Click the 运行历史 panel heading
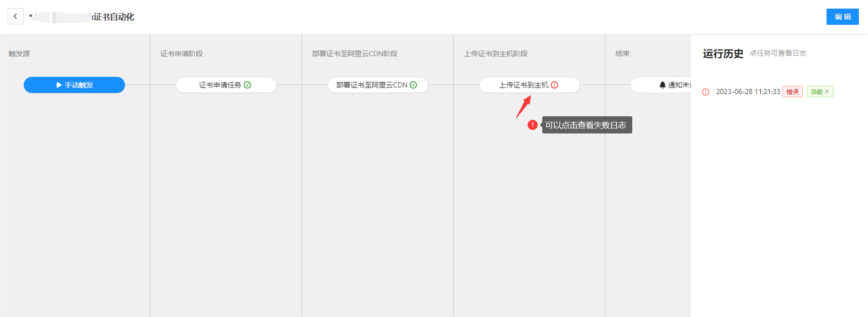The image size is (868, 317). pyautogui.click(x=723, y=54)
